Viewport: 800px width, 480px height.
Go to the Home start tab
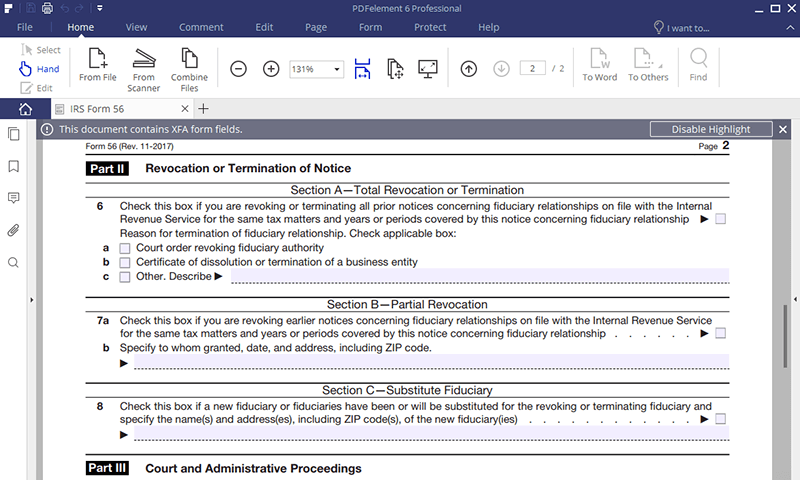tap(25, 109)
